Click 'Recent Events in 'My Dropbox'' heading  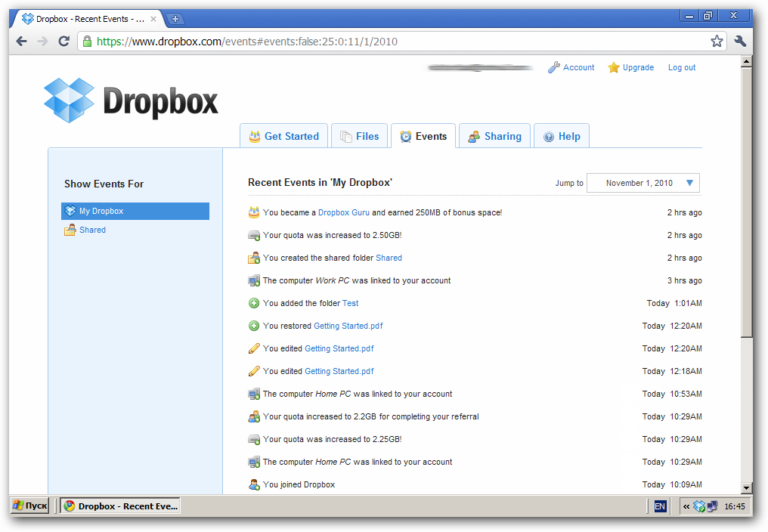[x=320, y=183]
